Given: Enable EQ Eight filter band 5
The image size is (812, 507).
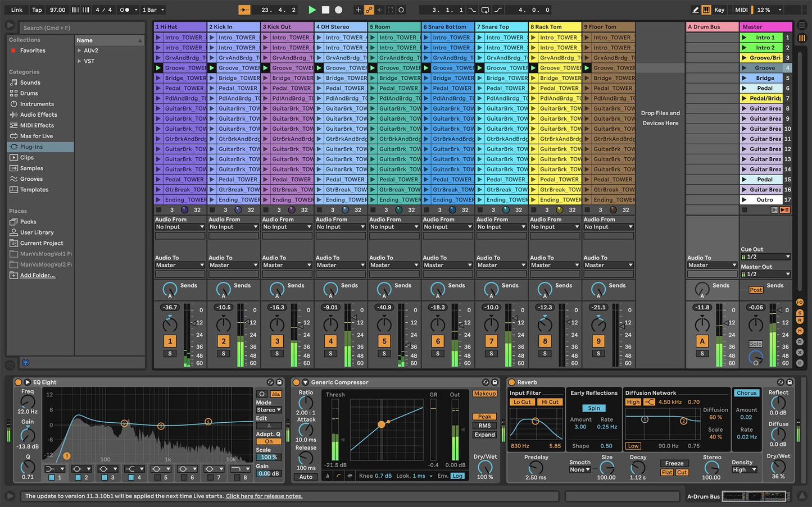Looking at the screenshot, I should coord(157,478).
